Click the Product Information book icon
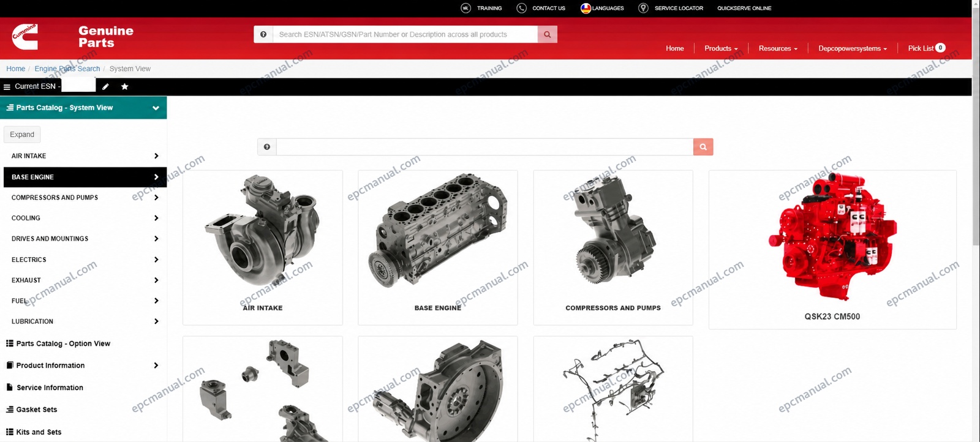The image size is (980, 442). tap(10, 365)
